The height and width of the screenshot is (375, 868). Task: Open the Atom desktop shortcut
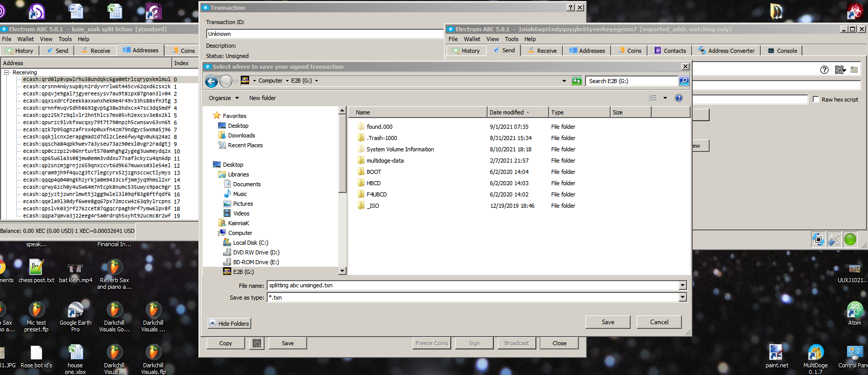[x=855, y=313]
